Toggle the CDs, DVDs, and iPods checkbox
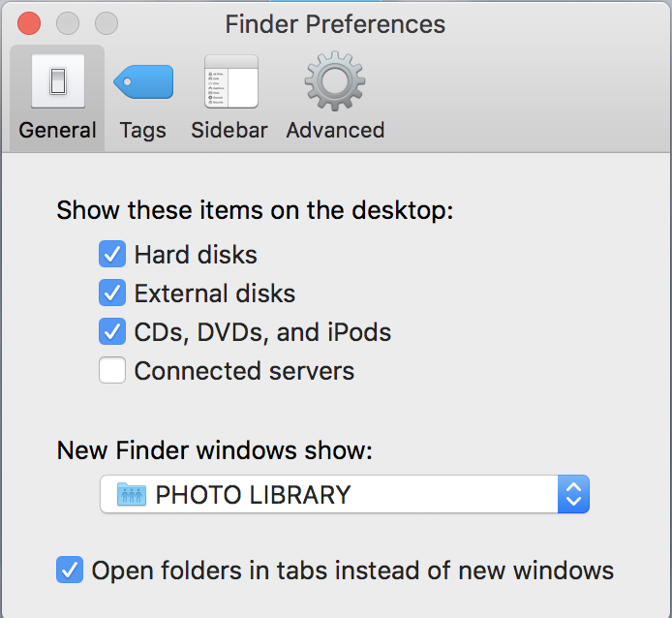The width and height of the screenshot is (672, 618). [x=112, y=331]
